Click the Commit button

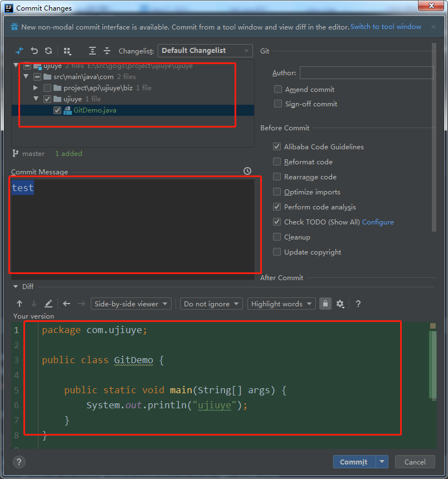coord(354,462)
